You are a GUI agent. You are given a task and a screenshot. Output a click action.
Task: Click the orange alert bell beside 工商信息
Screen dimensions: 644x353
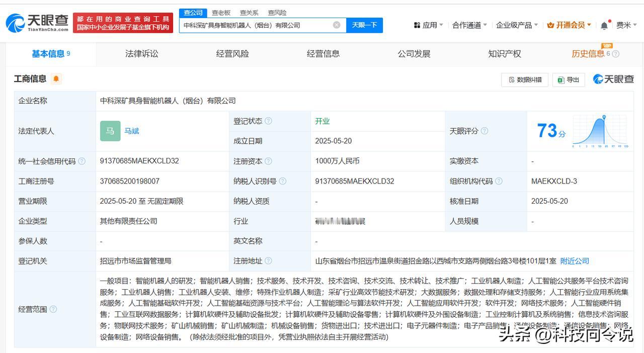click(56, 78)
